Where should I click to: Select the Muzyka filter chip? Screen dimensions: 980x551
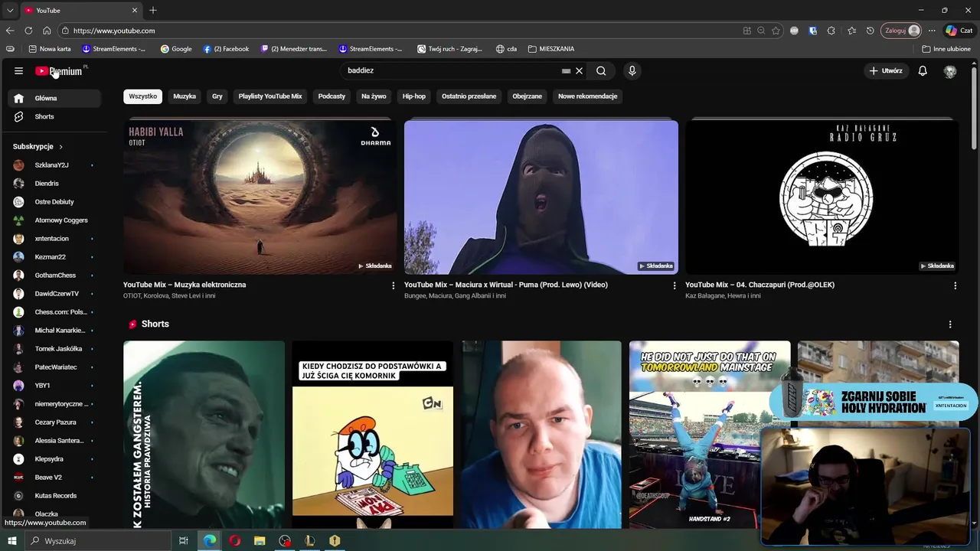tap(185, 96)
